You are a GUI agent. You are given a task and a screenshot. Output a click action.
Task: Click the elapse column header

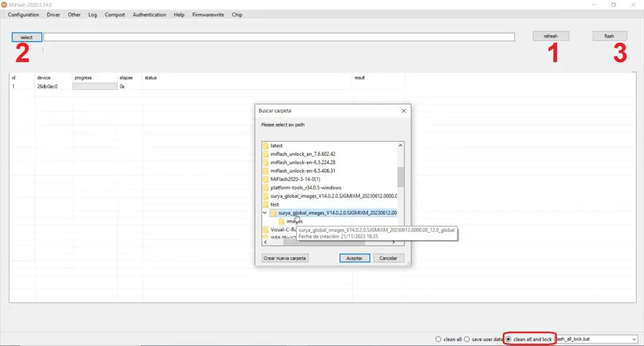click(126, 77)
